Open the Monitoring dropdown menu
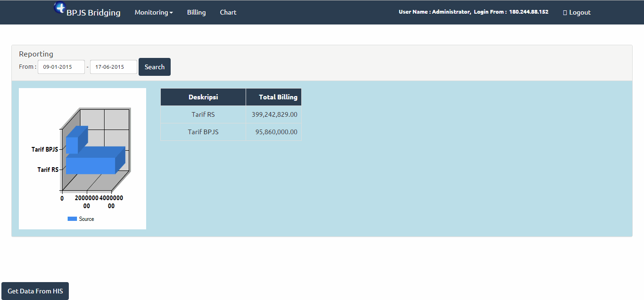Viewport: 644px width, 300px height. [154, 12]
